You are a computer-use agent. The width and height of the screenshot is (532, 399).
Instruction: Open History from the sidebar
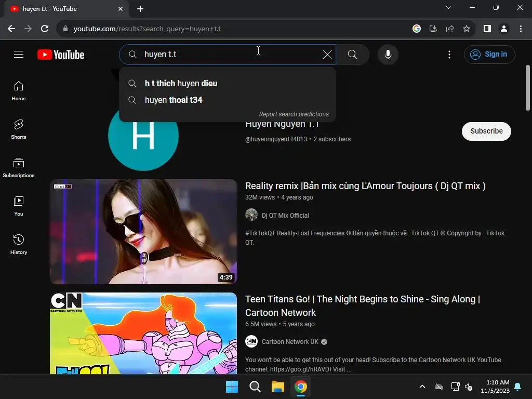(19, 244)
